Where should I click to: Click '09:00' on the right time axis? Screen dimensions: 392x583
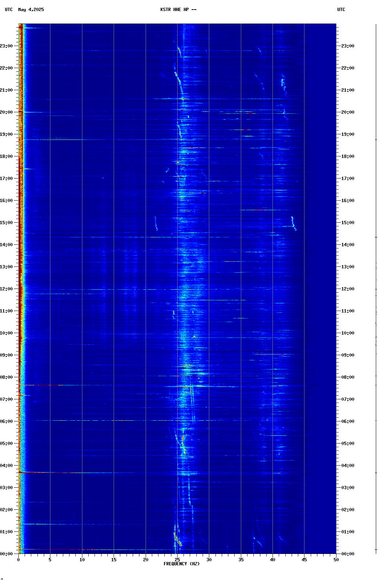coord(348,355)
